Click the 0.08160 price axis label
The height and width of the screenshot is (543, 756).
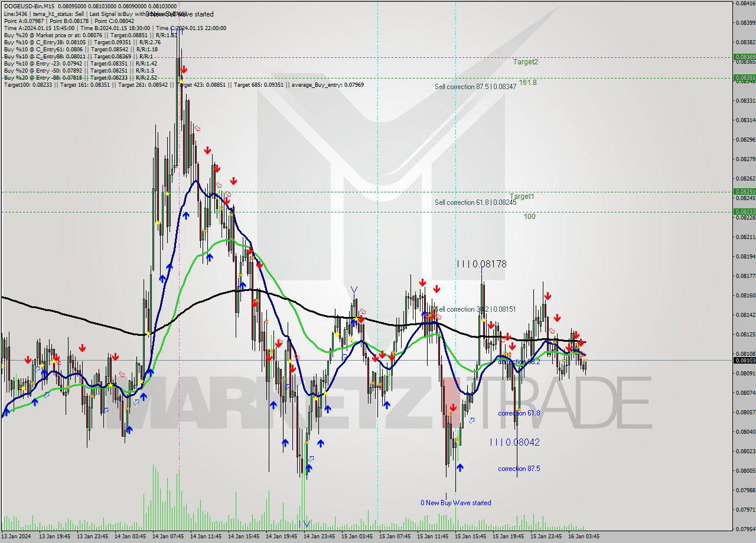click(x=745, y=296)
